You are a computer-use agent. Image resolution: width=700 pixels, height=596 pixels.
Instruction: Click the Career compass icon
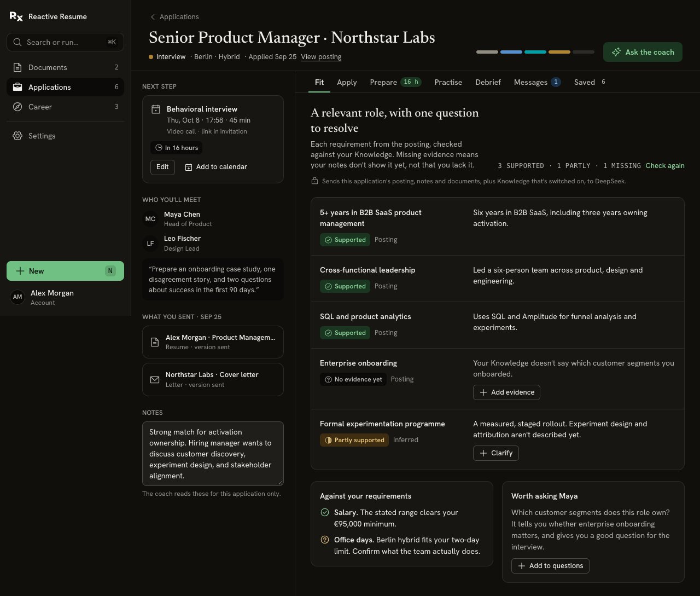(17, 107)
